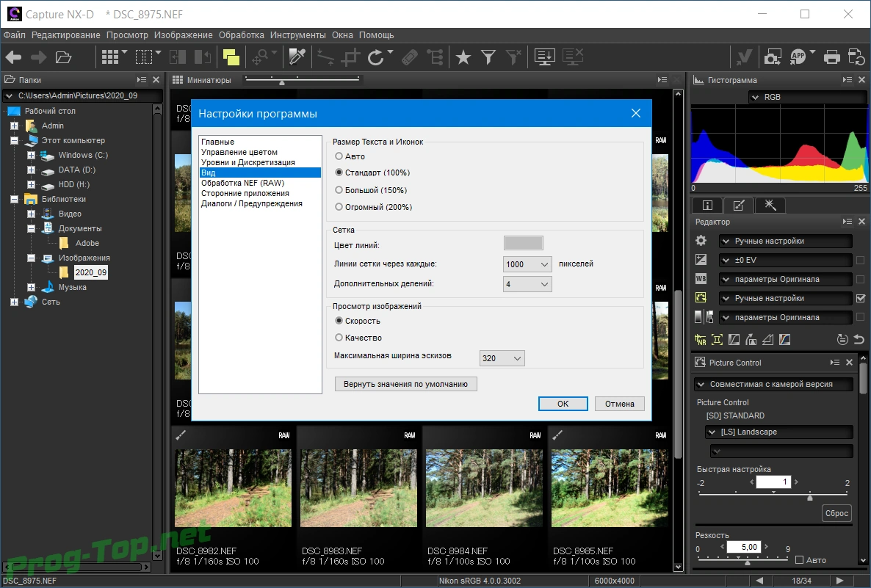Click the print icon in toolbar

coord(831,57)
